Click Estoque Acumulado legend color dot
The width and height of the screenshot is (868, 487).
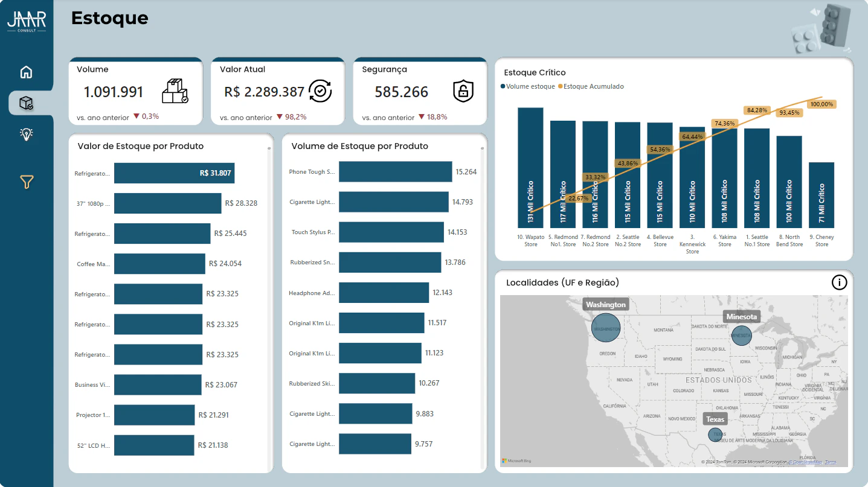[x=560, y=86]
